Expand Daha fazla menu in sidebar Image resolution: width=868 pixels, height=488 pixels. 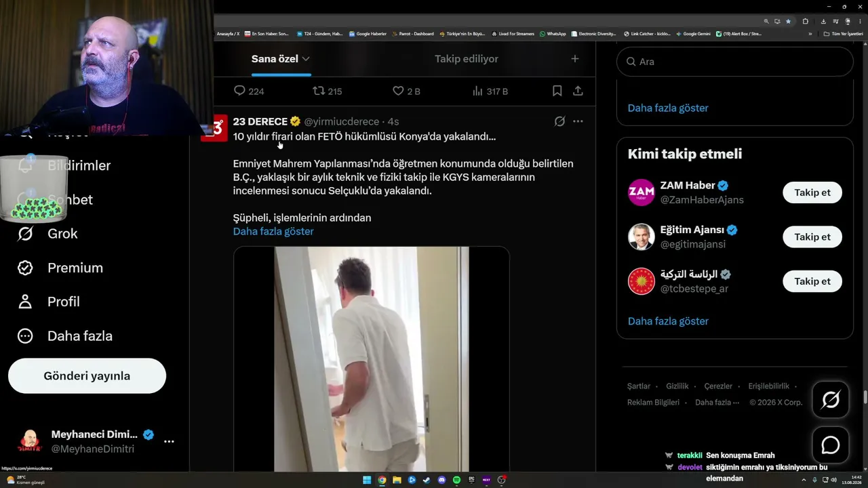(x=65, y=335)
